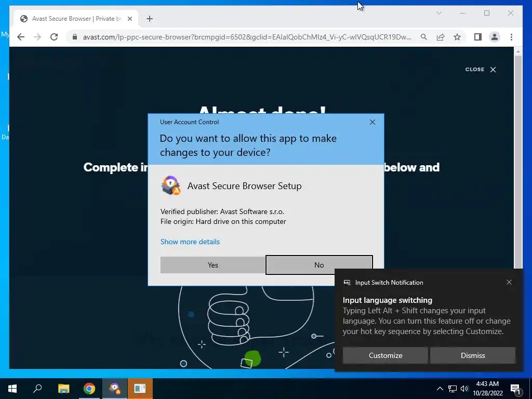This screenshot has height=399, width=532.
Task: Show hidden system tray icons
Action: (440, 389)
